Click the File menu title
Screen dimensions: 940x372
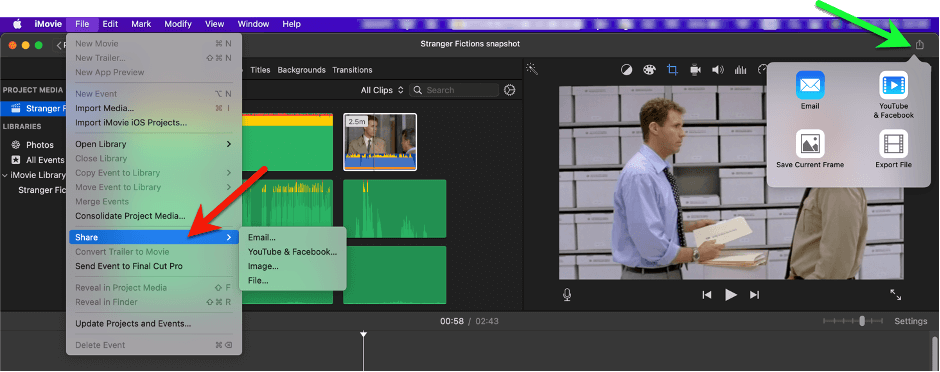[82, 24]
